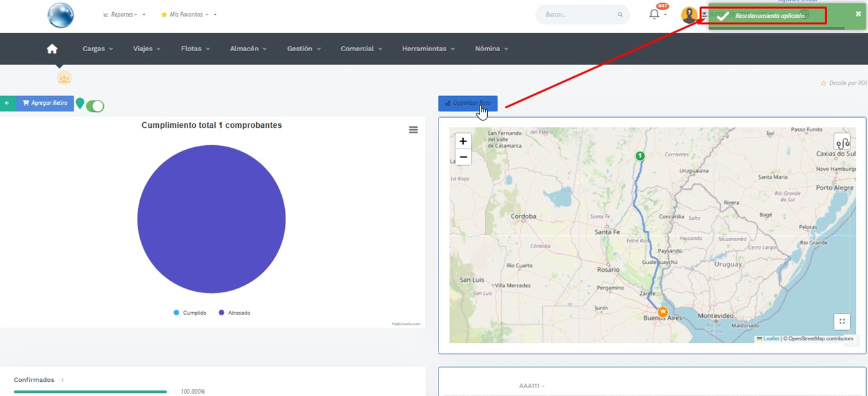Click the route icon on the map

(842, 142)
